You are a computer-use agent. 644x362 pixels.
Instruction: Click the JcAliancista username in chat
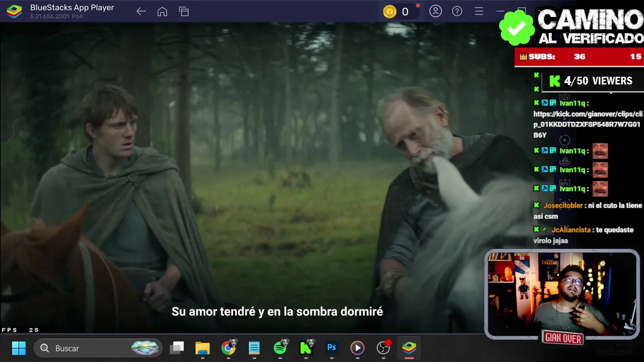tap(571, 230)
